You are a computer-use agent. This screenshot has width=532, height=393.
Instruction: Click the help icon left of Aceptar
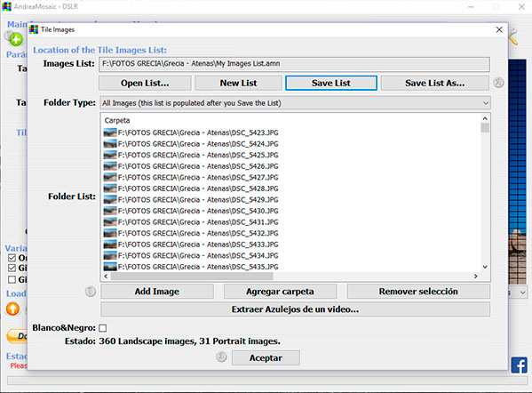(221, 357)
